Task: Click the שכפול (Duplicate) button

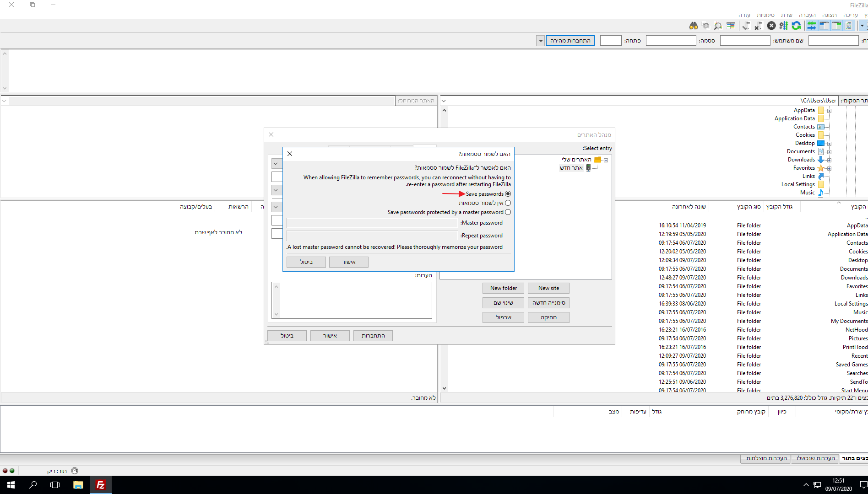Action: pyautogui.click(x=503, y=317)
